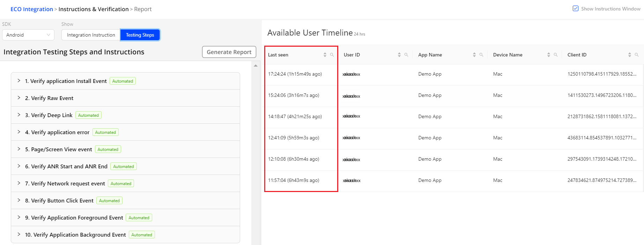
Task: Open the Android SDK dropdown
Action: point(28,35)
